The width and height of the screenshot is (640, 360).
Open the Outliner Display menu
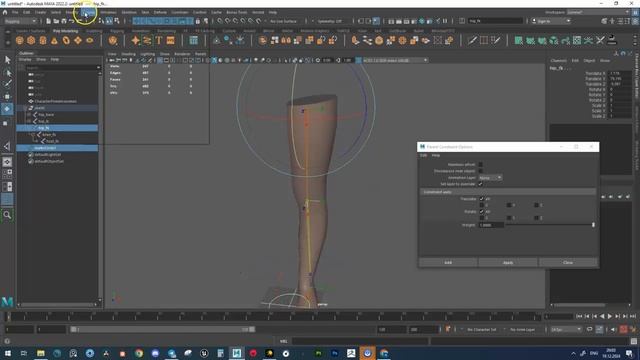[x=25, y=60]
